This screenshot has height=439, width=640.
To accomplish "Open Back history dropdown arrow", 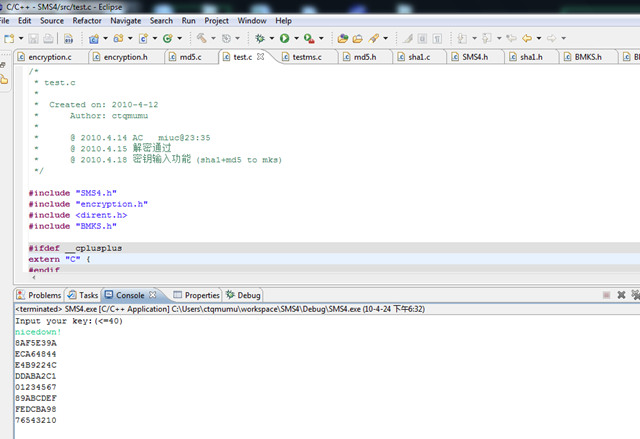I will coord(539,38).
